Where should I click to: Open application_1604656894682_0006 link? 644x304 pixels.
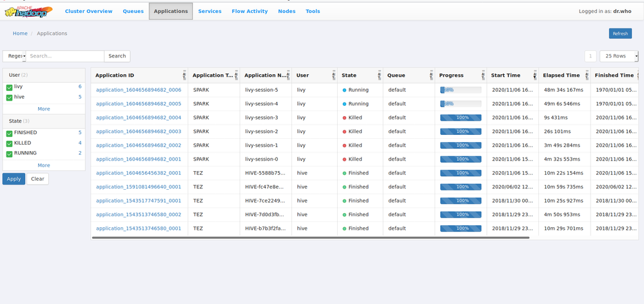pos(139,90)
